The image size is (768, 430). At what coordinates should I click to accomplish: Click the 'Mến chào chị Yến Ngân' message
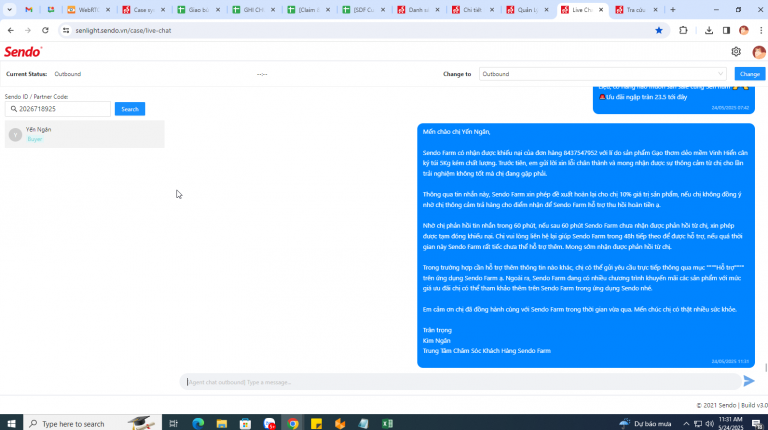pyautogui.click(x=586, y=245)
